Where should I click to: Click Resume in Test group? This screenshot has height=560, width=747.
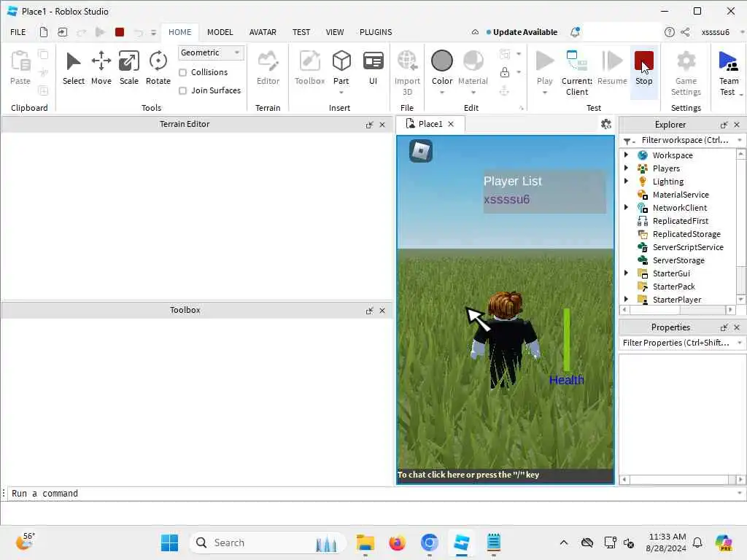coord(612,68)
